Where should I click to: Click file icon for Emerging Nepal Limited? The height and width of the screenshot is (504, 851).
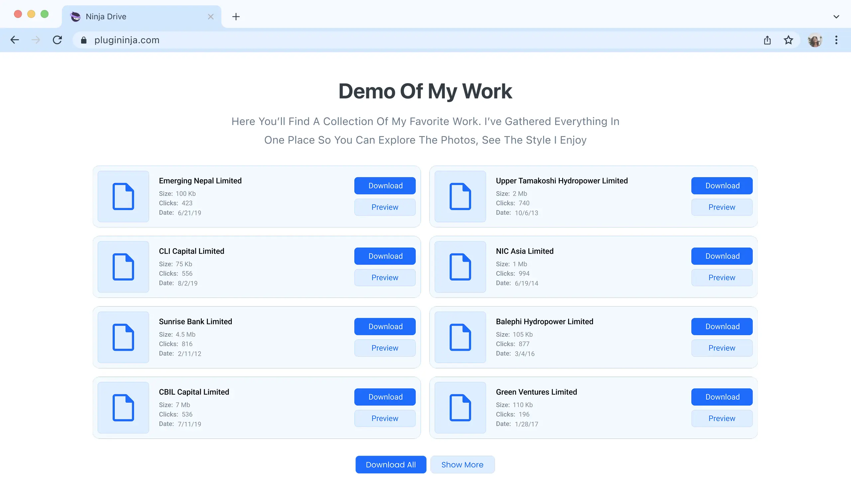pyautogui.click(x=123, y=196)
